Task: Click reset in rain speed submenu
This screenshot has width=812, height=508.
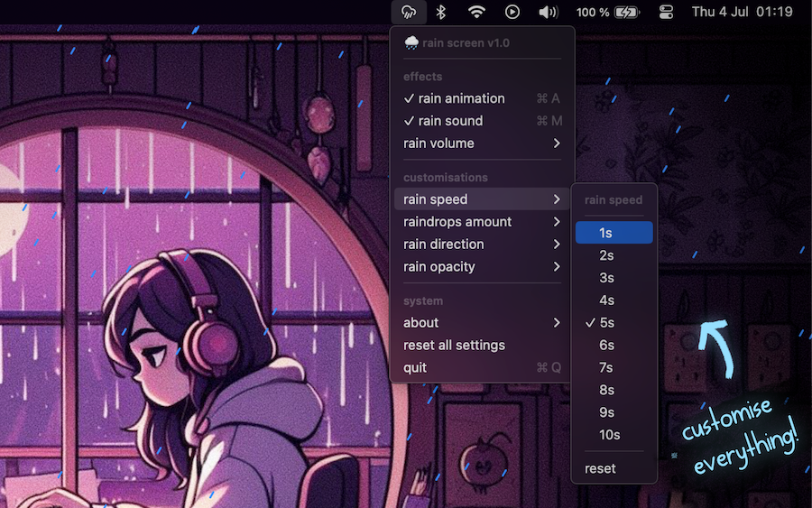Action: (x=614, y=468)
